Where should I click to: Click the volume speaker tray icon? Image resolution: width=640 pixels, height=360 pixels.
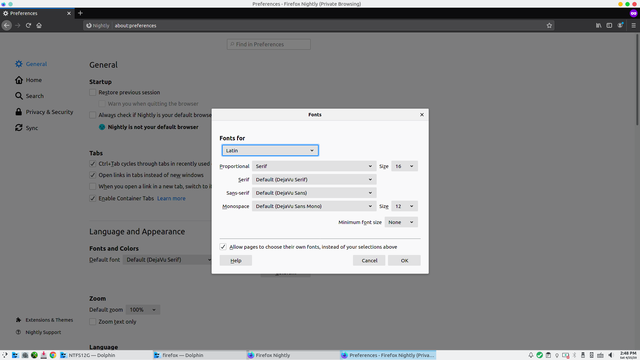tap(611, 355)
